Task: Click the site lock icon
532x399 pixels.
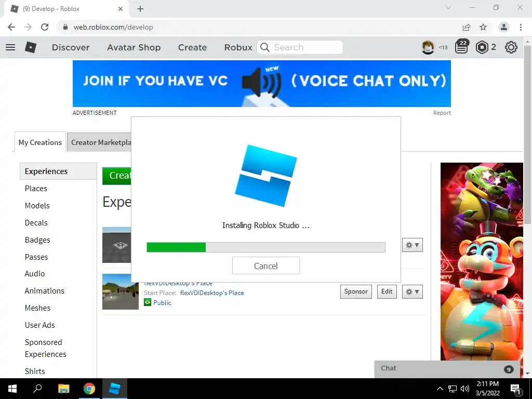Action: (x=65, y=27)
